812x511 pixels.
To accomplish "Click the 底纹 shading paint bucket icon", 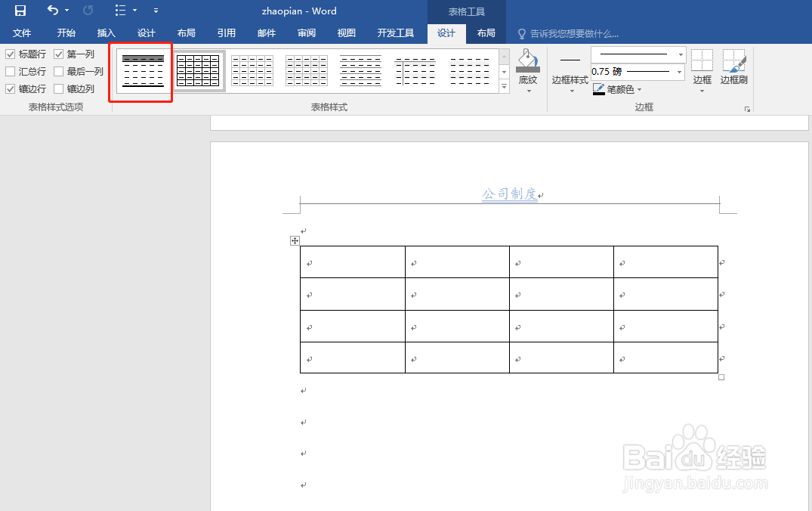I will click(x=528, y=60).
